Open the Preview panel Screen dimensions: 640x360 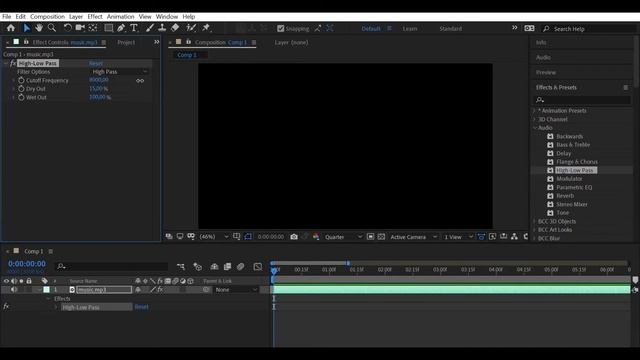[546, 72]
